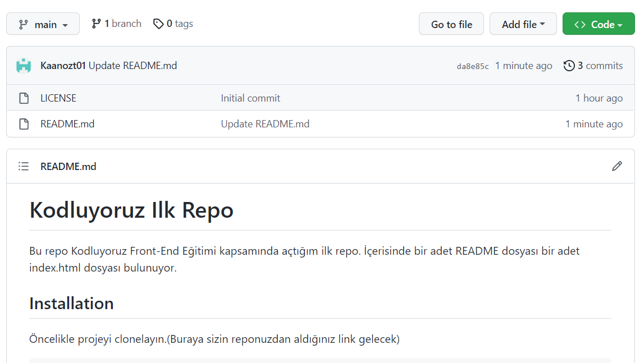Click the Go to file button
This screenshot has height=363, width=644.
[x=451, y=24]
